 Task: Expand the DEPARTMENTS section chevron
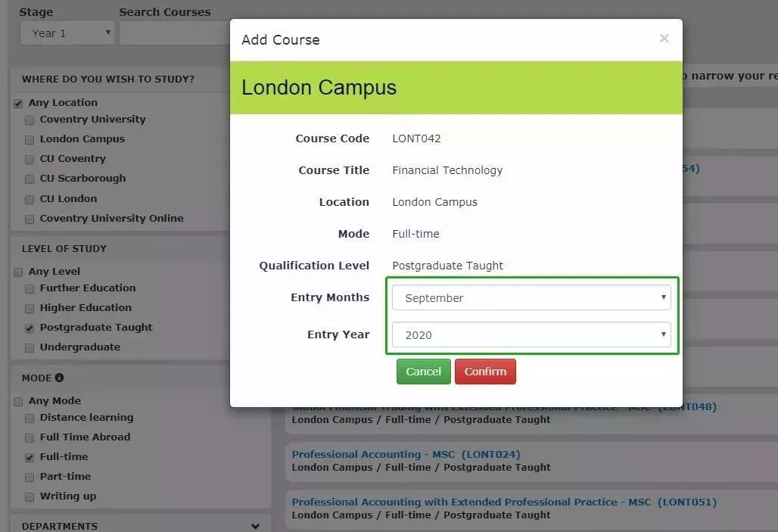(x=255, y=526)
